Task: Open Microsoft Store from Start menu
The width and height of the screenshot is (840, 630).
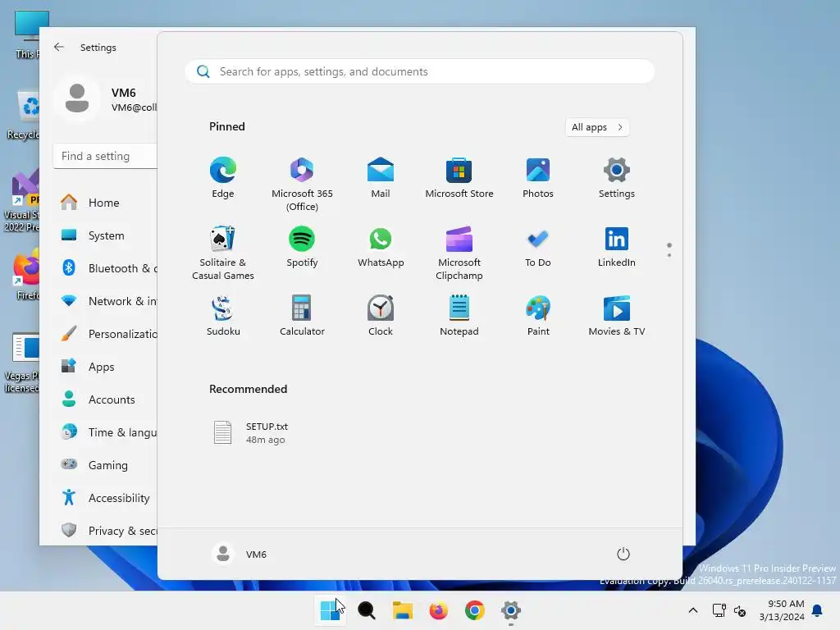Action: pyautogui.click(x=459, y=178)
